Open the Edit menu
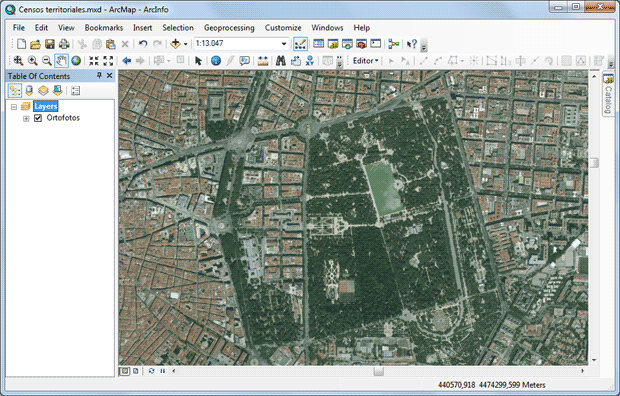620x396 pixels. [x=41, y=28]
